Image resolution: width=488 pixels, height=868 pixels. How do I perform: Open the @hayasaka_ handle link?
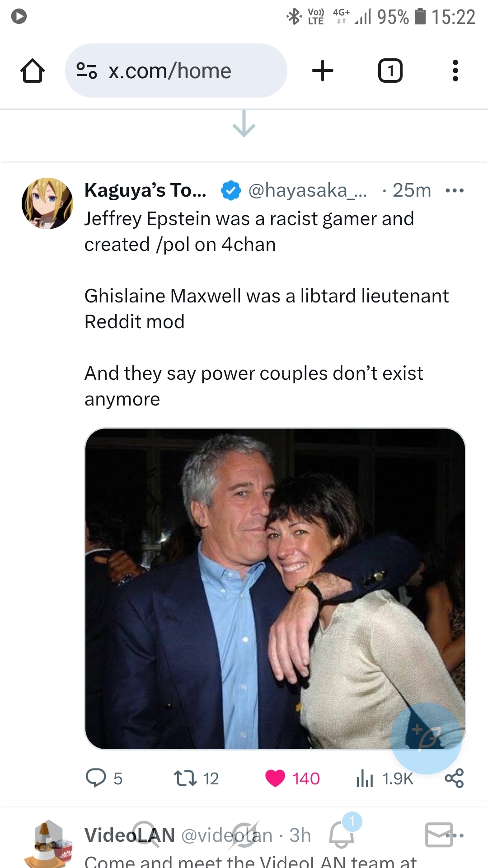pos(307,190)
